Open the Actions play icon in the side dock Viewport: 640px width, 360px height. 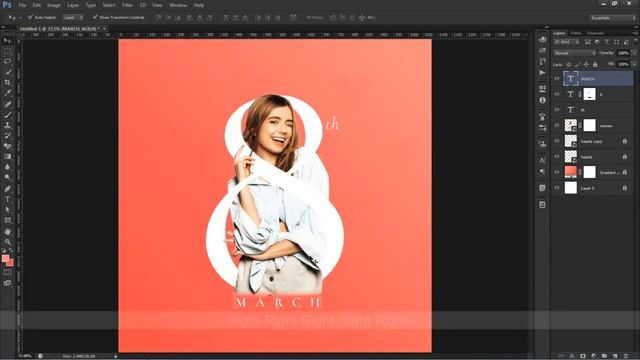(x=542, y=73)
